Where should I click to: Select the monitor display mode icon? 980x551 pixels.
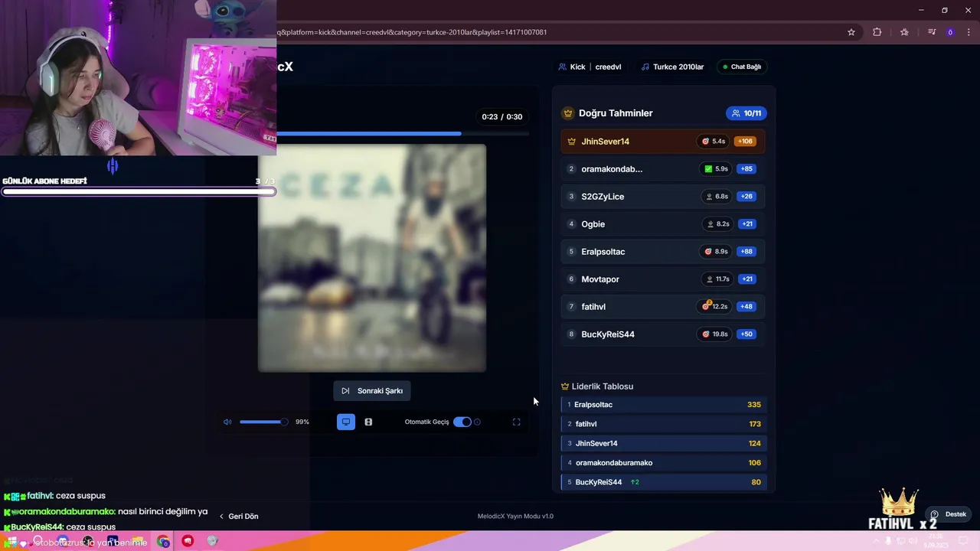(346, 422)
